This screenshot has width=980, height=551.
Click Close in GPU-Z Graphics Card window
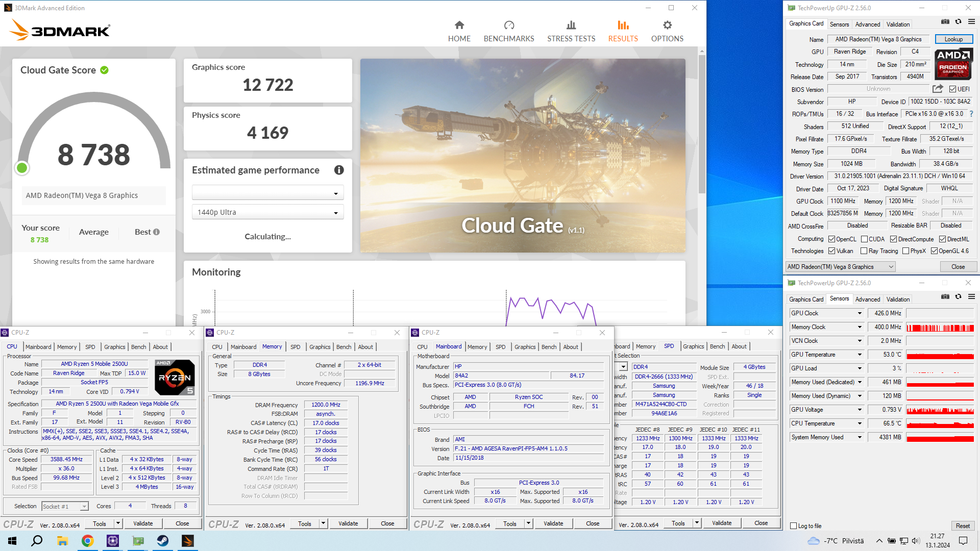point(958,267)
